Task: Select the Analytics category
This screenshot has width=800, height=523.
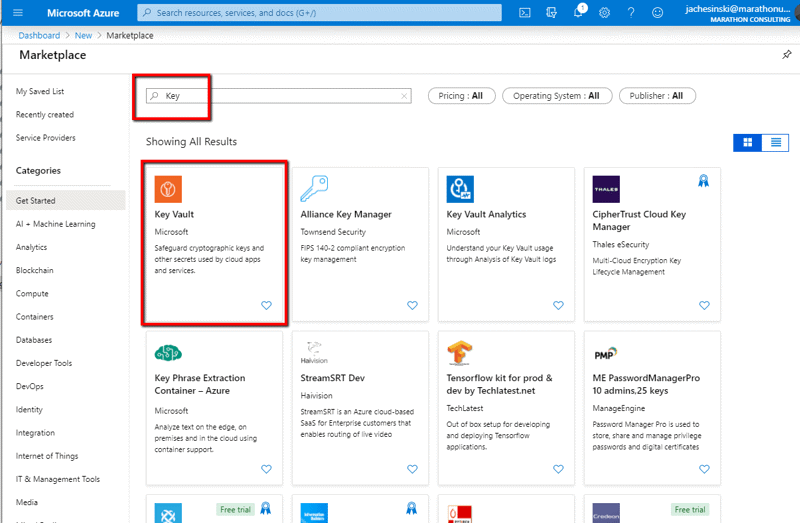Action: point(32,247)
